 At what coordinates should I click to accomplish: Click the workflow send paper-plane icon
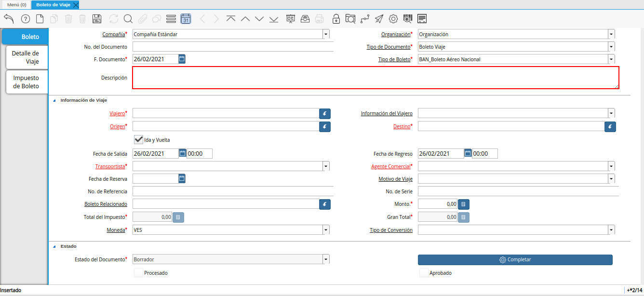point(379,19)
